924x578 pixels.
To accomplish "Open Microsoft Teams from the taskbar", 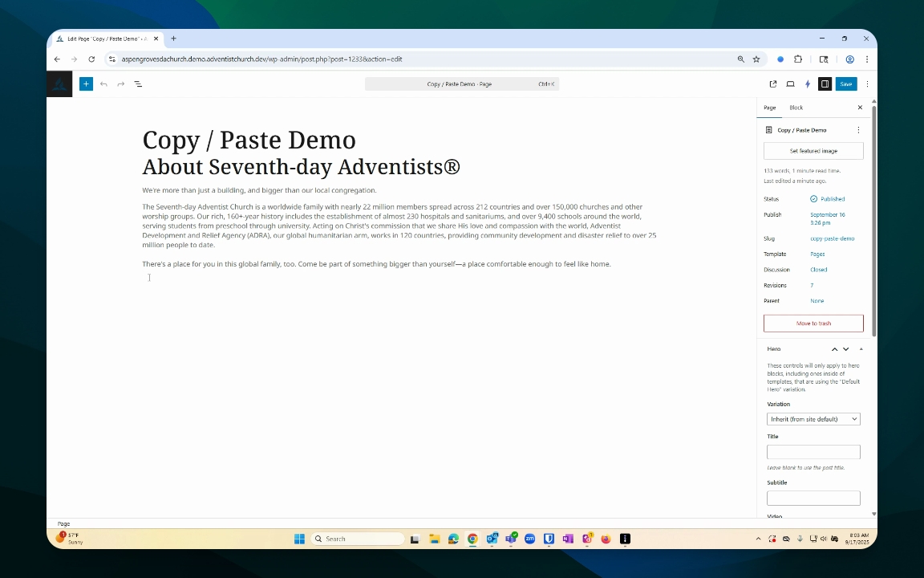I will pyautogui.click(x=511, y=539).
